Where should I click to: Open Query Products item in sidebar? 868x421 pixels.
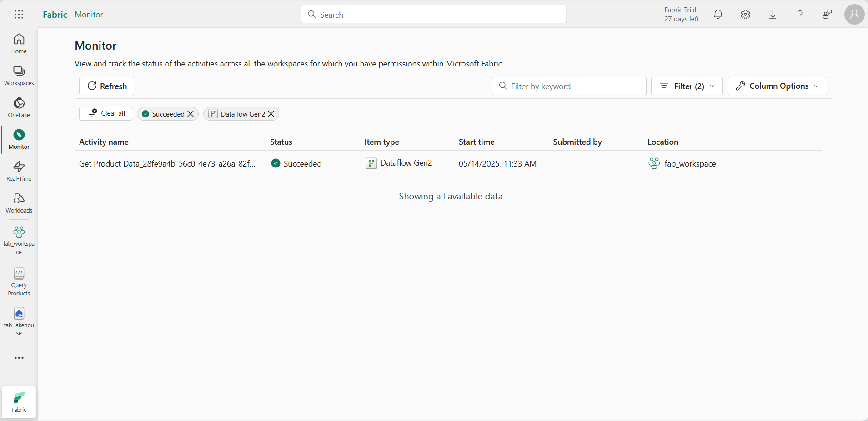click(x=19, y=282)
